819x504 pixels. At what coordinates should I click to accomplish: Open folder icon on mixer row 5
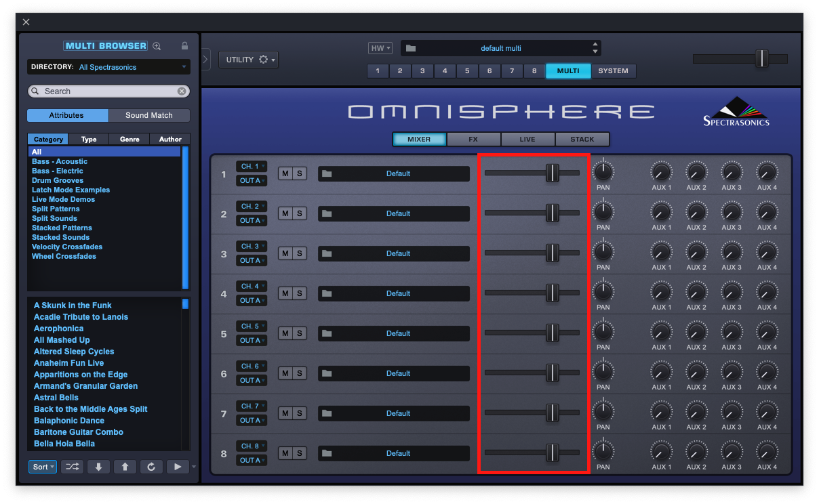point(327,333)
